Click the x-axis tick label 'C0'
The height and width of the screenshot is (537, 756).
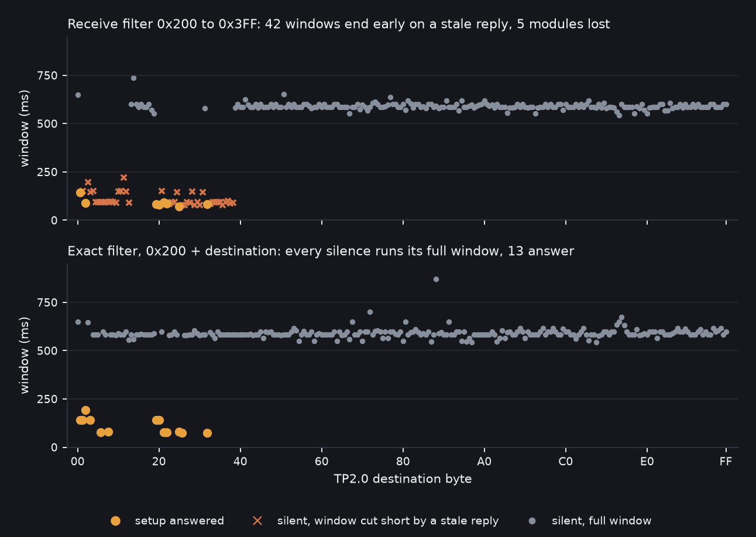tap(565, 461)
